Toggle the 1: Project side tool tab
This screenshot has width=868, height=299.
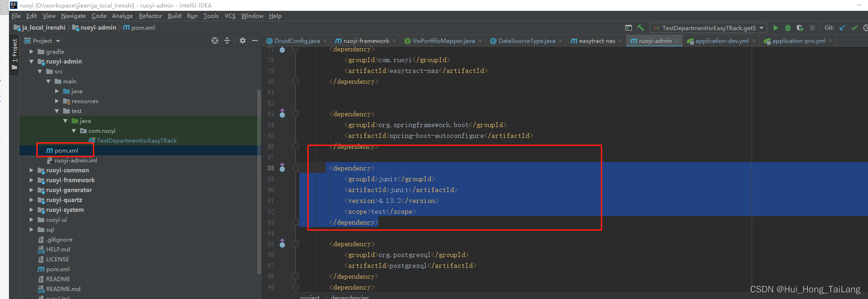coord(15,54)
